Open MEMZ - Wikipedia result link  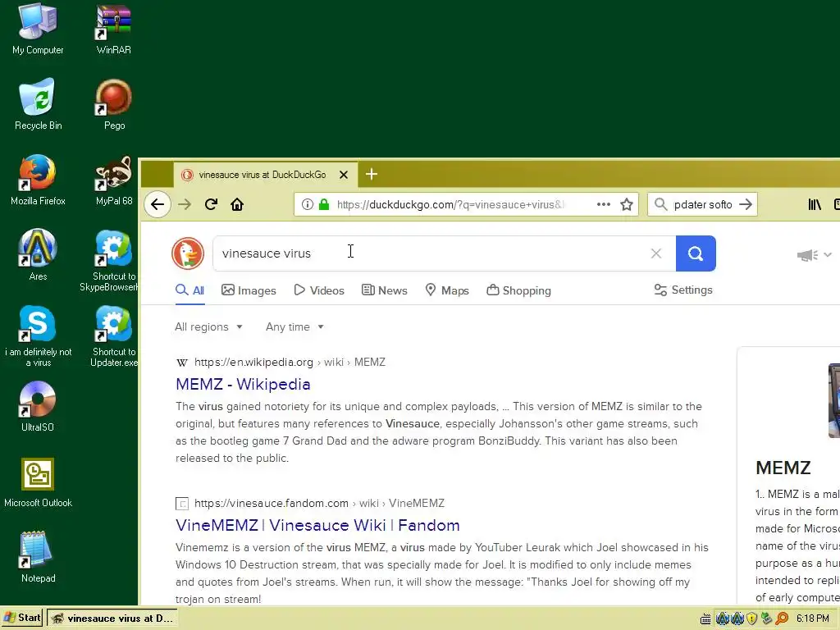[x=243, y=384]
